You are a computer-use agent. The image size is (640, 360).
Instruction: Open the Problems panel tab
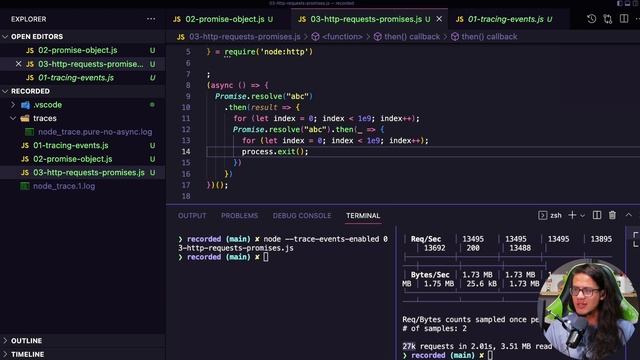pyautogui.click(x=240, y=216)
